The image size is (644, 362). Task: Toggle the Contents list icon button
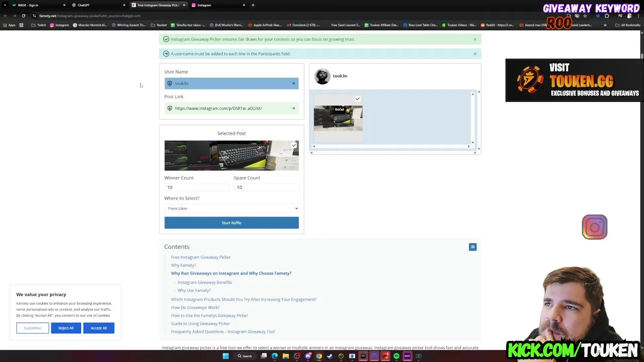click(x=472, y=247)
